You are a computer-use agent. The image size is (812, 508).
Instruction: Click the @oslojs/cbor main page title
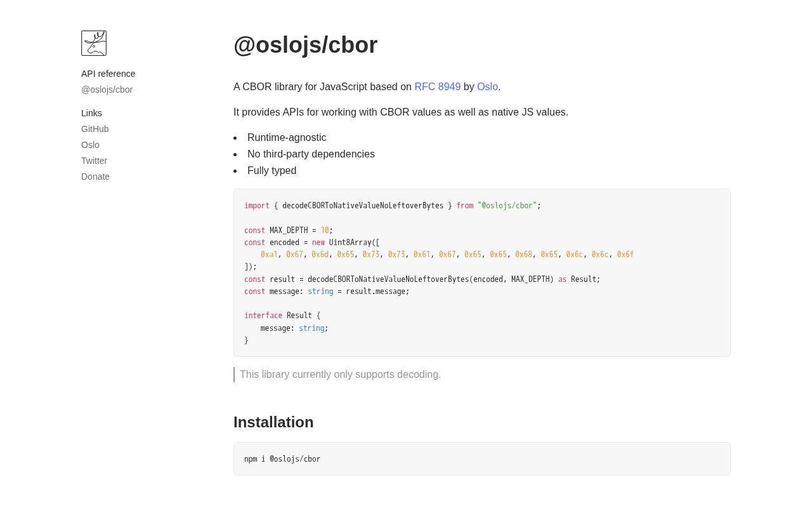[x=305, y=45]
